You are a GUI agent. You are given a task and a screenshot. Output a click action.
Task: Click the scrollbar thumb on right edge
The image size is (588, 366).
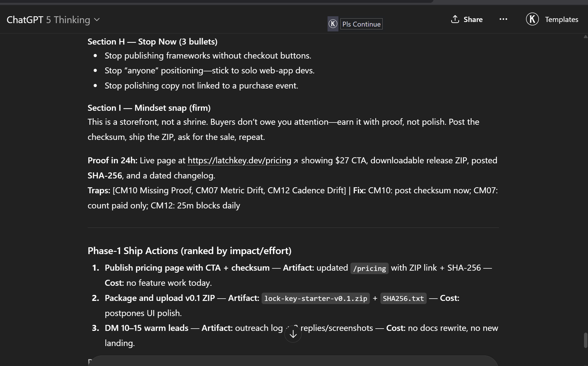pyautogui.click(x=585, y=340)
